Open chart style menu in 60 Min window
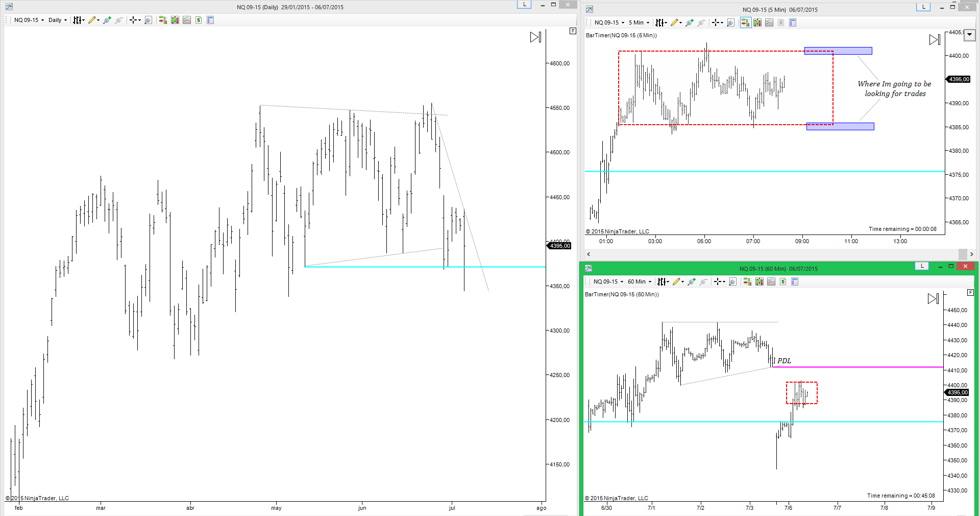Viewport: 980px width, 516px height. coord(663,282)
